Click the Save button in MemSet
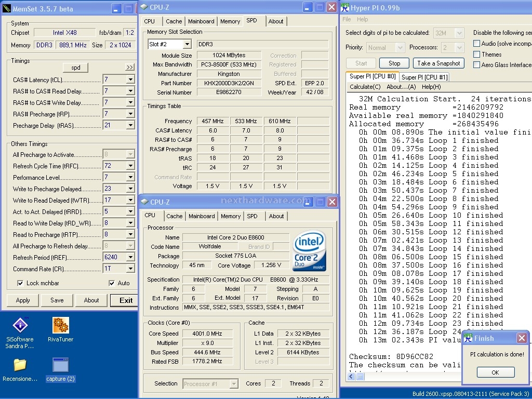Viewport: 532px width, 399px height. point(57,300)
